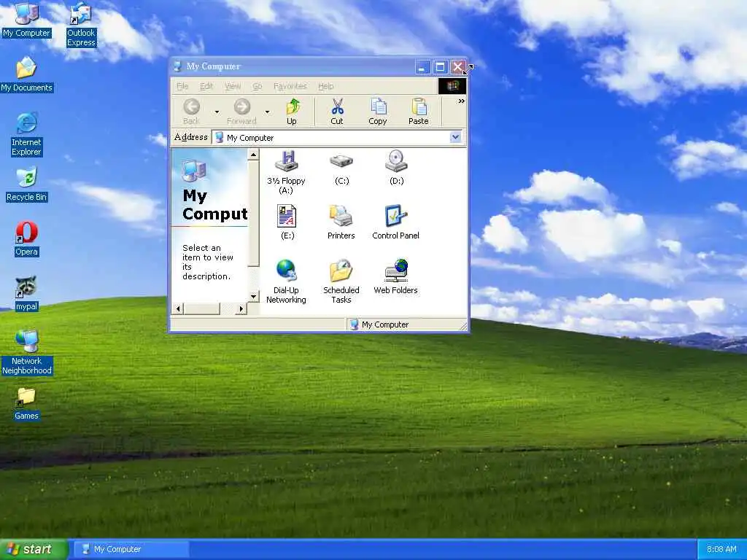The height and width of the screenshot is (560, 747).
Task: Select the Scheduled Tasks folder
Action: click(341, 281)
